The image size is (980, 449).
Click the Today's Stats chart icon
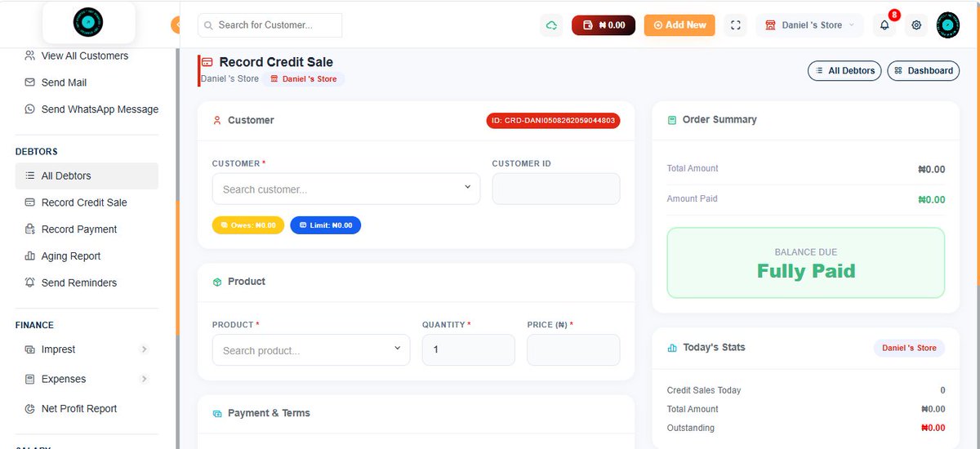coord(672,348)
